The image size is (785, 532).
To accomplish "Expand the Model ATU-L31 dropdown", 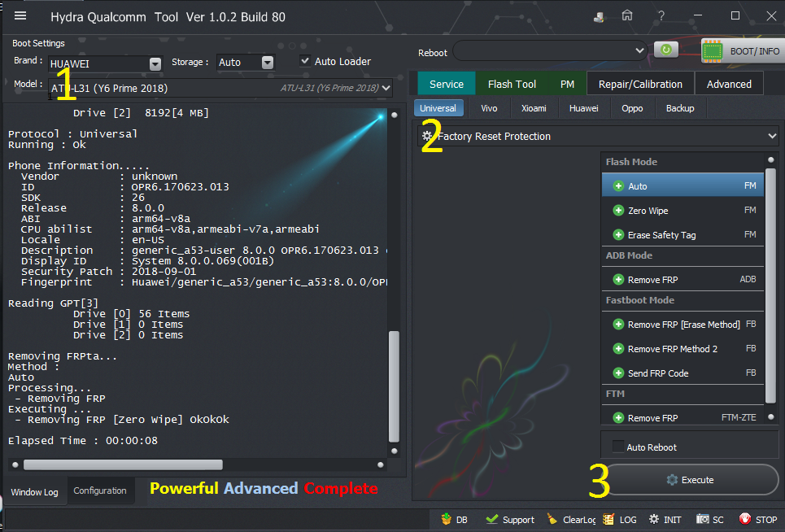I will coord(386,88).
